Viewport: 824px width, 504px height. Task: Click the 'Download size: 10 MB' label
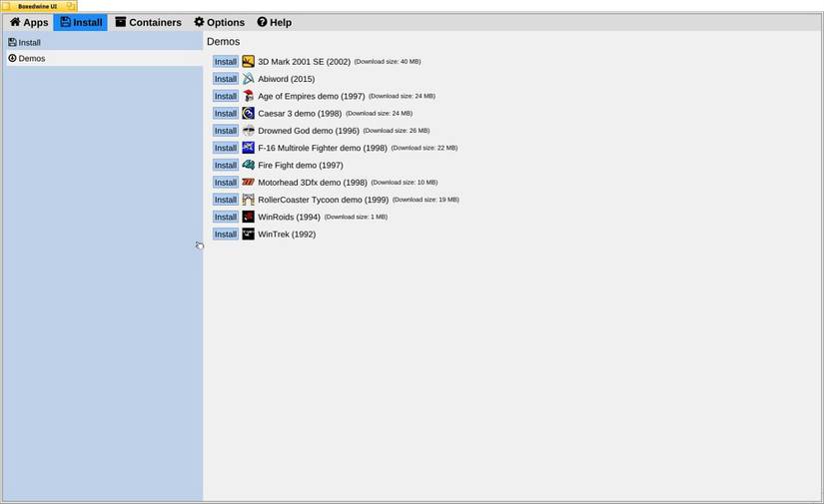pyautogui.click(x=405, y=183)
